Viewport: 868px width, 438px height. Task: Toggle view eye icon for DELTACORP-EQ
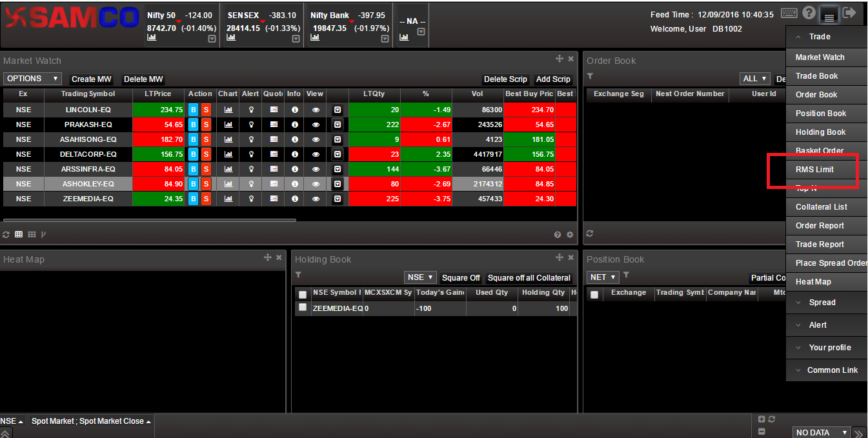tap(316, 154)
